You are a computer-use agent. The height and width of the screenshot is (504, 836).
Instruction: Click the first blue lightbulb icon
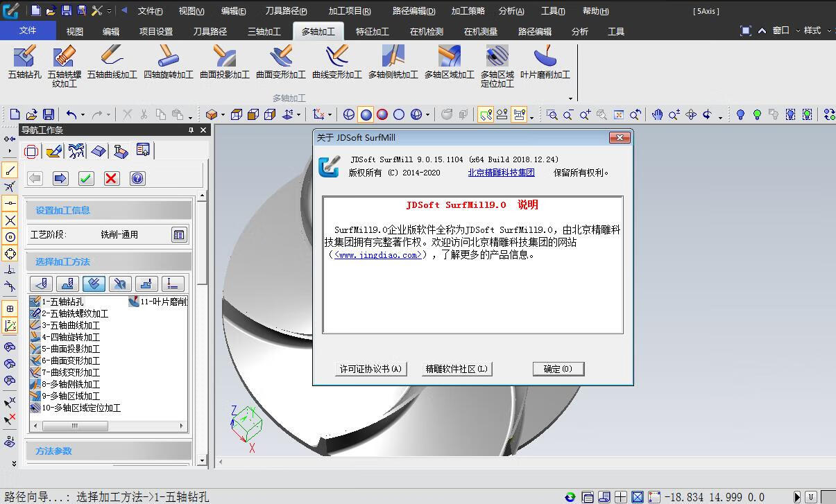coord(740,114)
